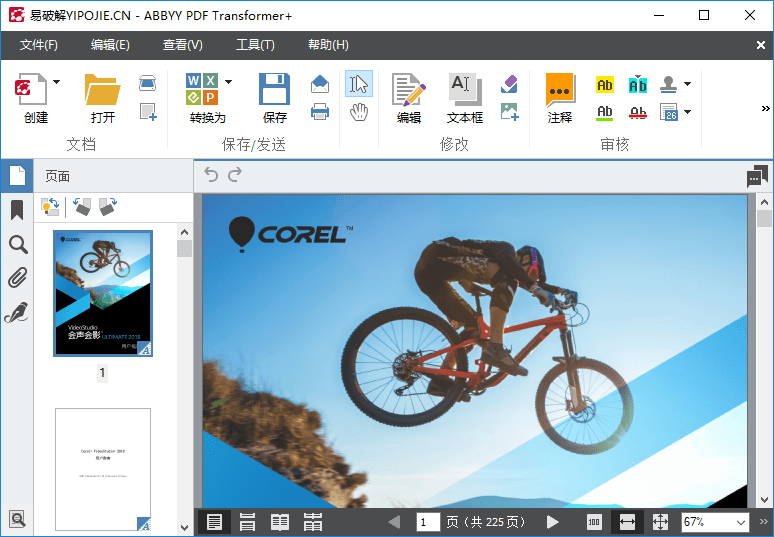Switch to two-page scrolling view mode
Image resolution: width=774 pixels, height=537 pixels.
(x=313, y=522)
